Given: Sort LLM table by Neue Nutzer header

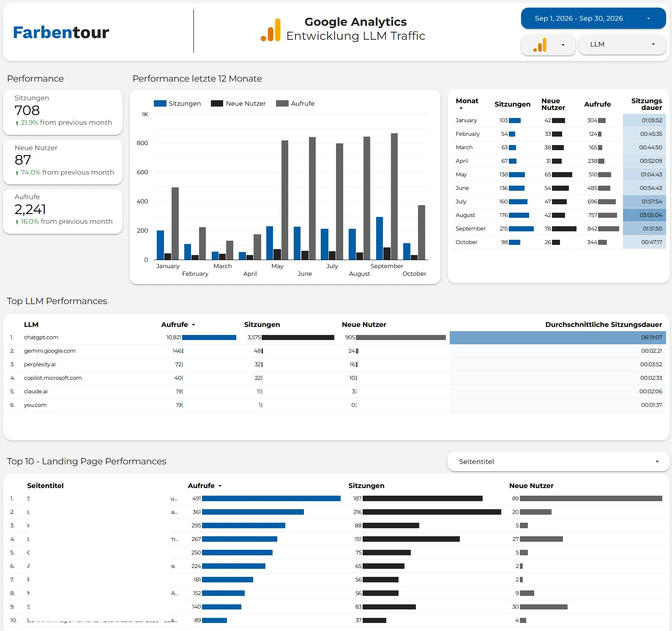Looking at the screenshot, I should tap(364, 324).
